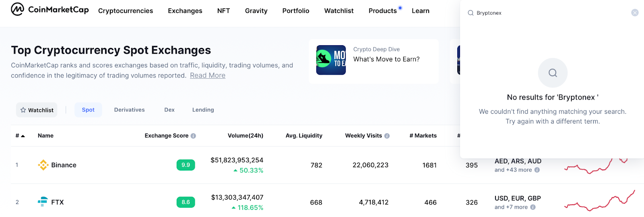This screenshot has height=217, width=644.
Task: Click the FTX logo icon
Action: tap(43, 202)
